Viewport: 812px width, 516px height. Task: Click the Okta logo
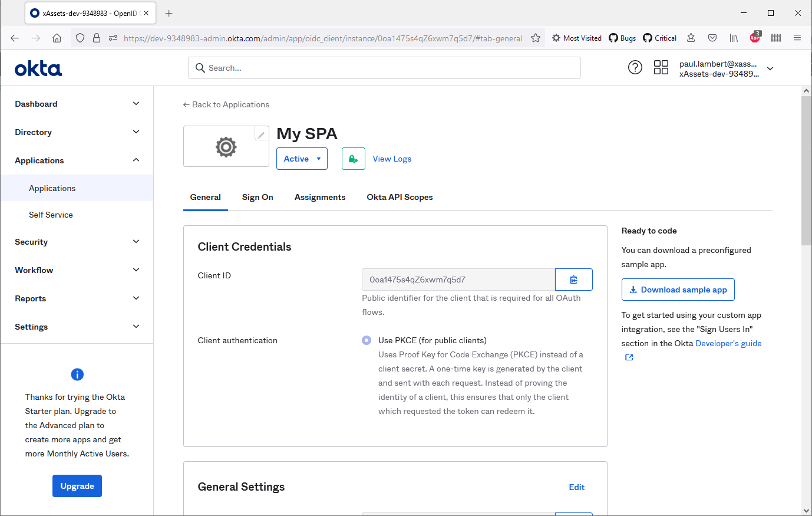click(x=38, y=68)
